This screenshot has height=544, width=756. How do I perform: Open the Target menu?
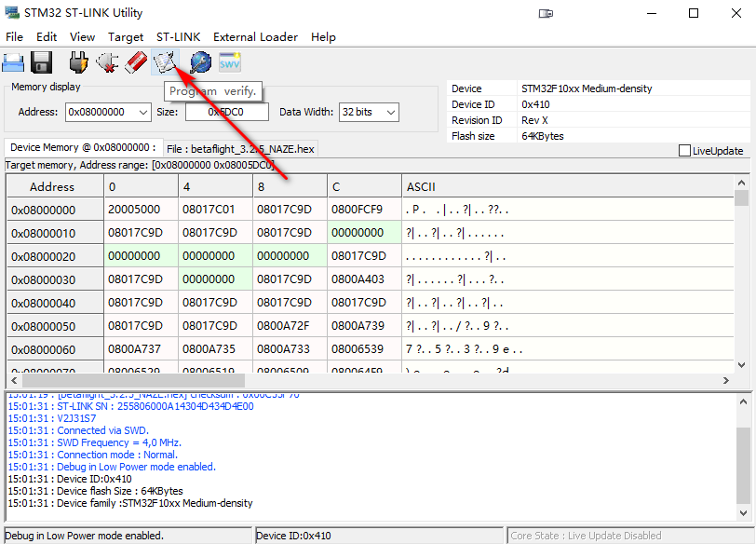point(126,37)
